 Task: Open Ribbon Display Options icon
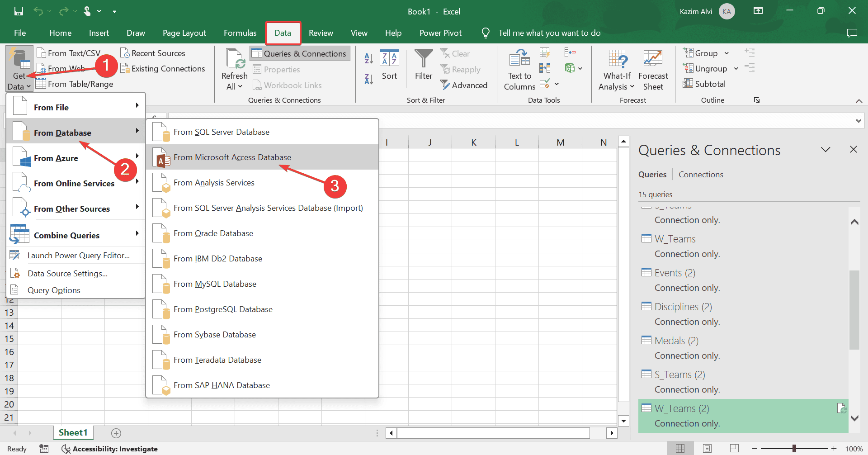pyautogui.click(x=758, y=11)
